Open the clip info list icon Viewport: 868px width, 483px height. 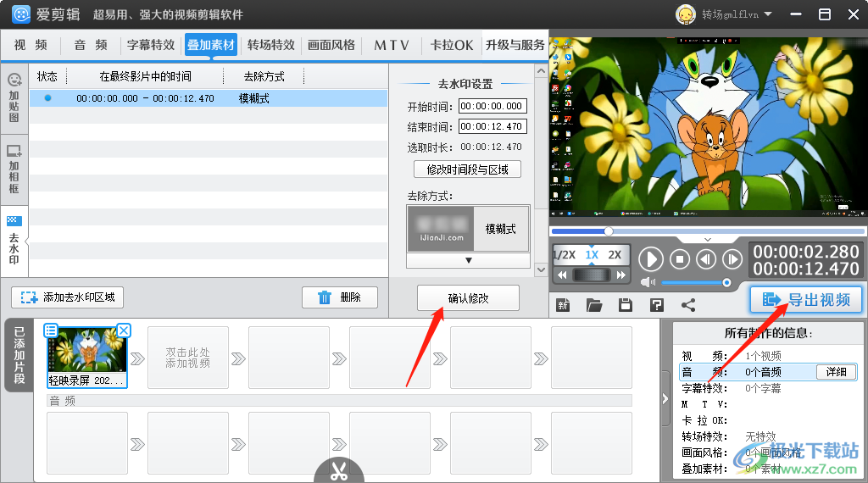click(x=51, y=330)
